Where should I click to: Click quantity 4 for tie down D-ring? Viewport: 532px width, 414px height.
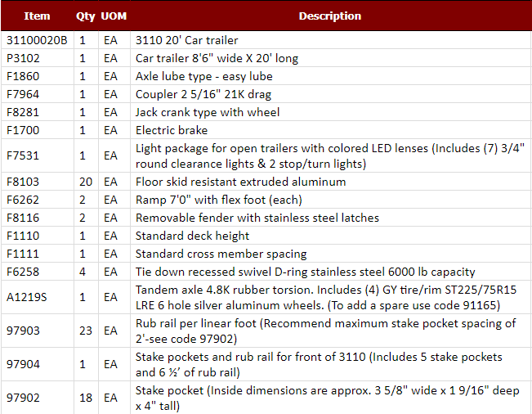(x=83, y=272)
